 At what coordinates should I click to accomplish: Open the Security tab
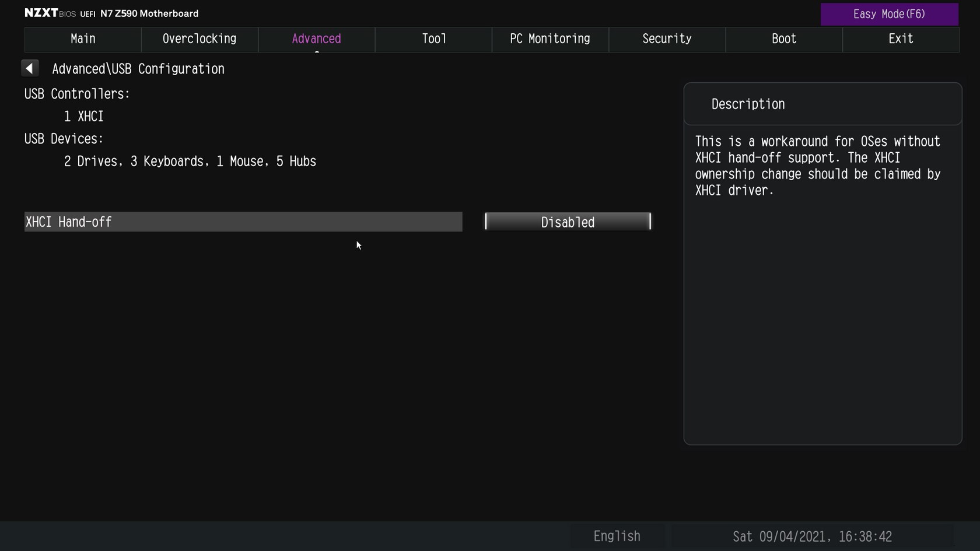(667, 39)
